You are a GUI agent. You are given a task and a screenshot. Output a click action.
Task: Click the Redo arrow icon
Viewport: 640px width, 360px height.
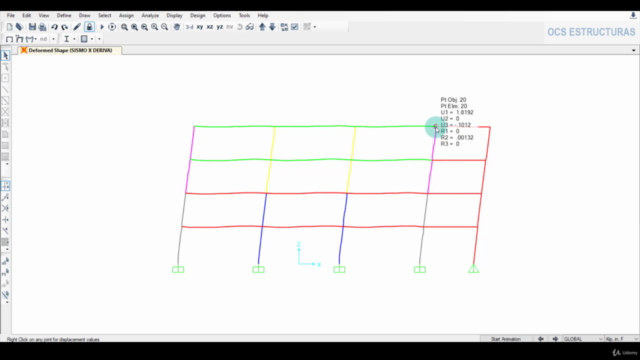[64, 27]
